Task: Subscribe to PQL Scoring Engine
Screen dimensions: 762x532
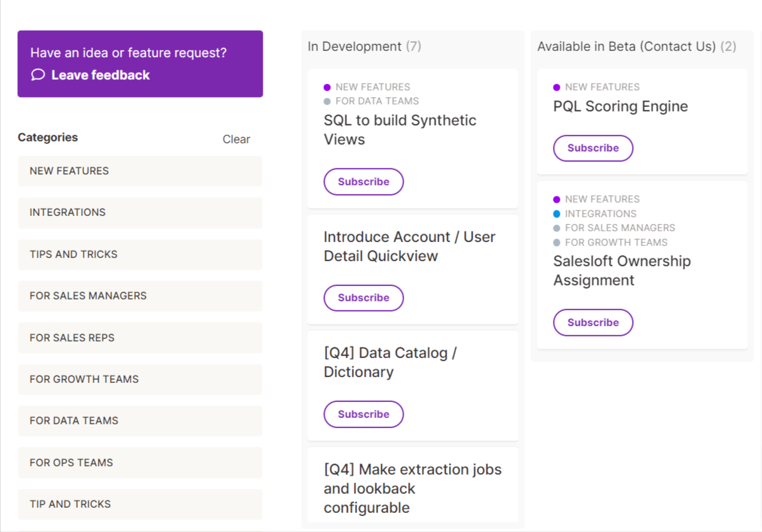Action: tap(592, 148)
